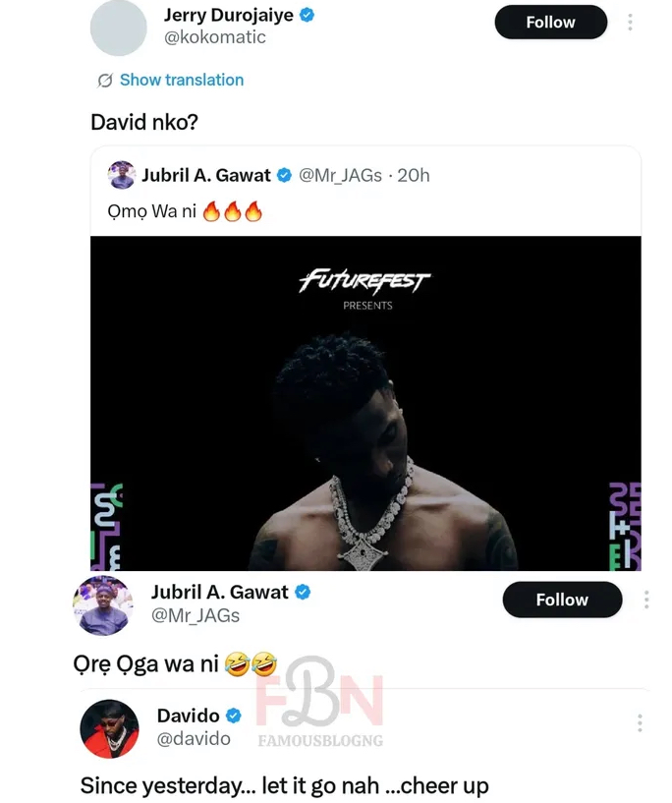The image size is (672, 803).
Task: Follow Jerry Durojaiye's account
Action: (x=549, y=23)
